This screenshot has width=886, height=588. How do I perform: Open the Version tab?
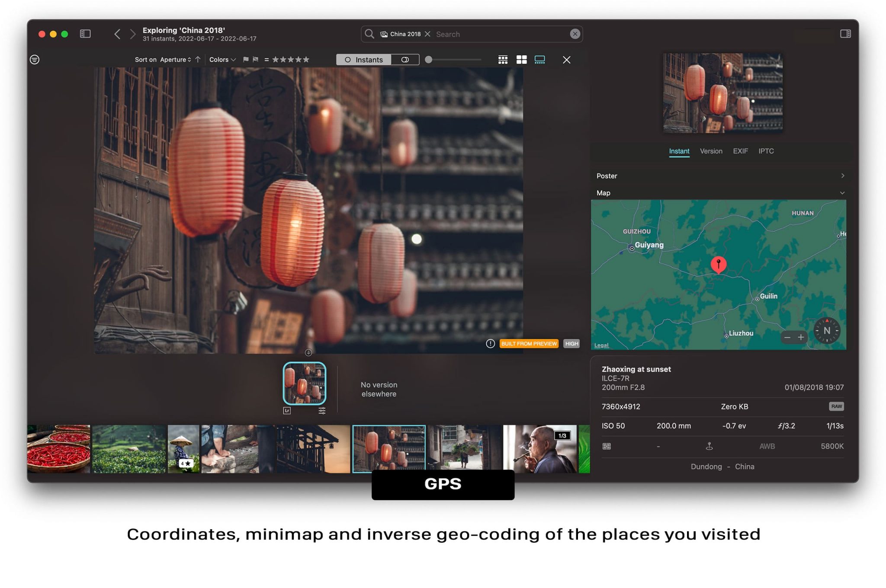[x=711, y=151]
